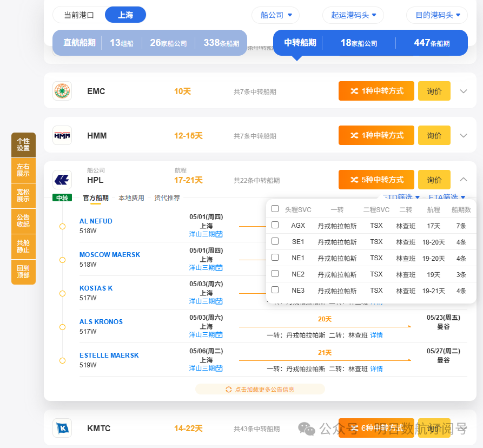Viewport: 483px width, 448px height.
Task: Expand the EMC carrier row chevron
Action: [464, 91]
